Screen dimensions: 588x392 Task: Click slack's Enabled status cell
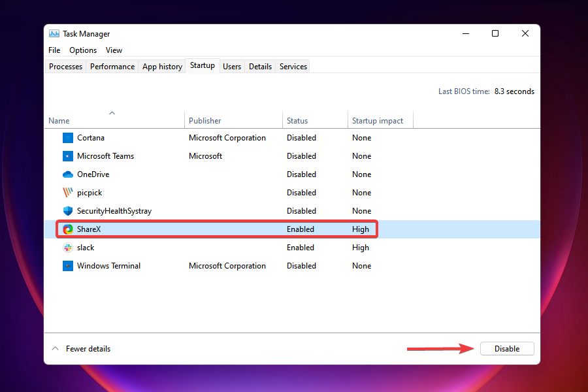[301, 248]
